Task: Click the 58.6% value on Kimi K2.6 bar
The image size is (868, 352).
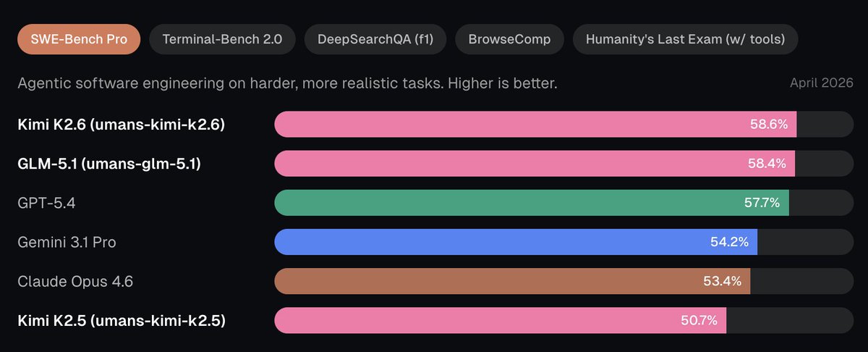Action: point(768,125)
